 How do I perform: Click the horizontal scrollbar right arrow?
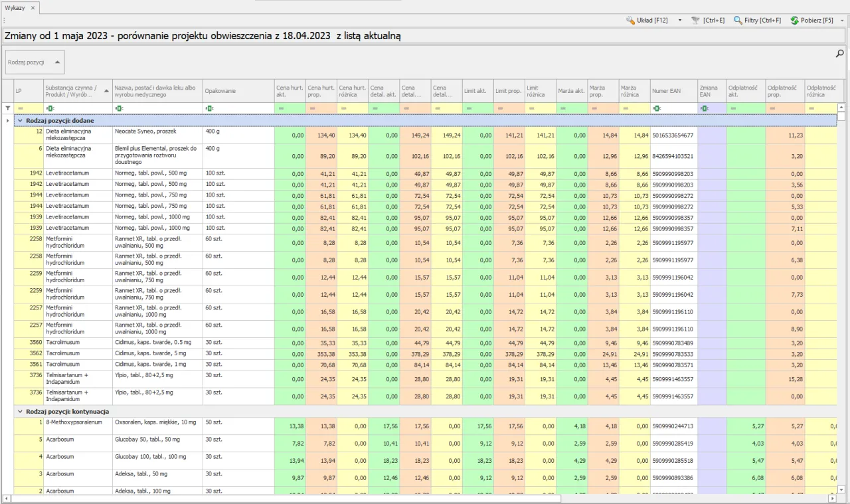(x=832, y=498)
